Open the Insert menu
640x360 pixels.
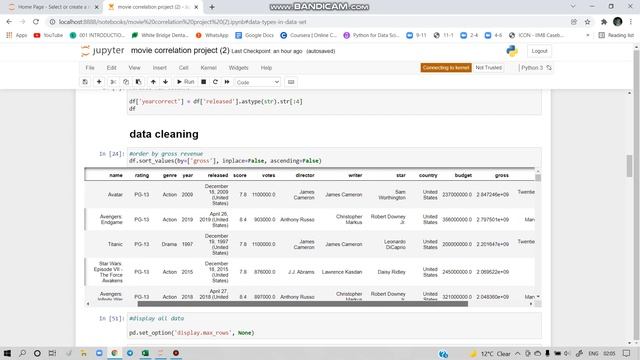160,68
